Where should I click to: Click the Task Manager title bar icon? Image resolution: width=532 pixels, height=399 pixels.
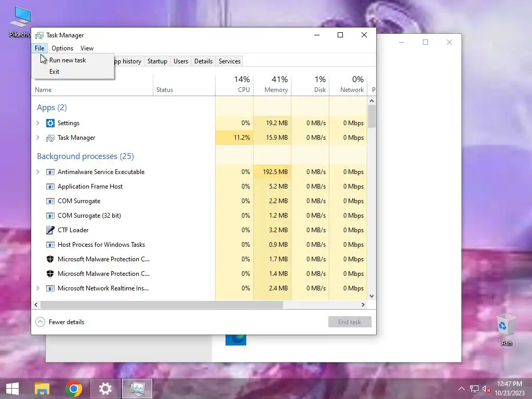tap(39, 35)
